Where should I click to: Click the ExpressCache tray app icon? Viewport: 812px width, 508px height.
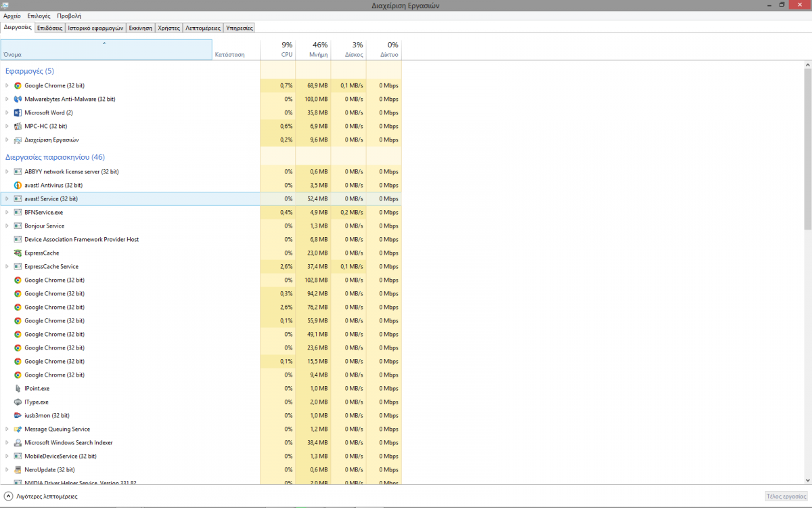(18, 253)
